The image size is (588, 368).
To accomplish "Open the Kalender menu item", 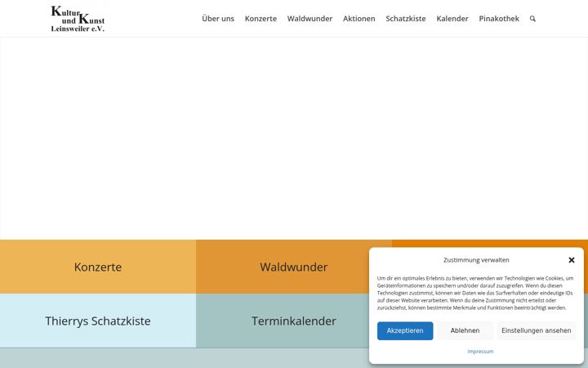I will click(x=452, y=18).
